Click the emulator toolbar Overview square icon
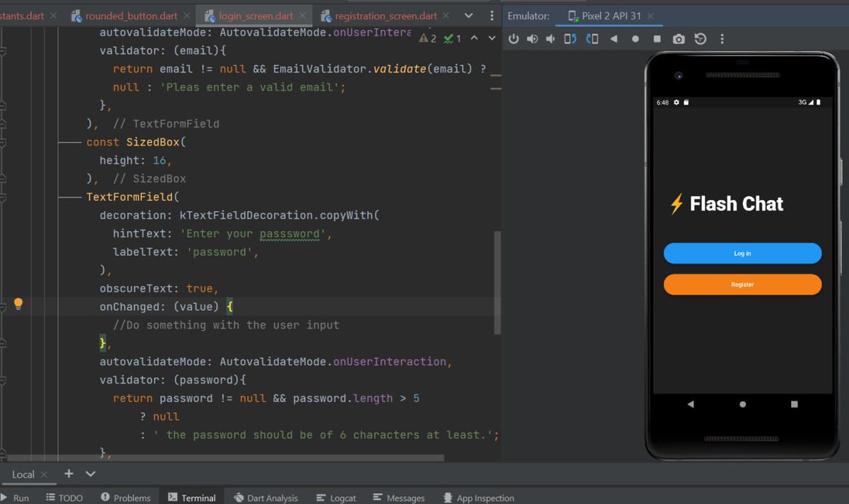 tap(657, 39)
